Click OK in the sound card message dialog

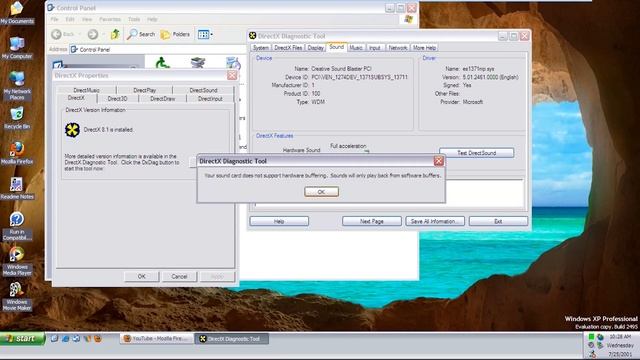tap(321, 192)
